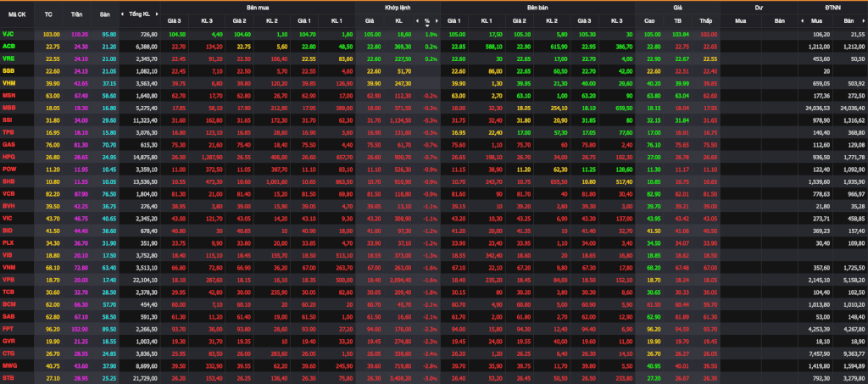
Task: Click the Mua header under Dư
Action: [x=739, y=20]
